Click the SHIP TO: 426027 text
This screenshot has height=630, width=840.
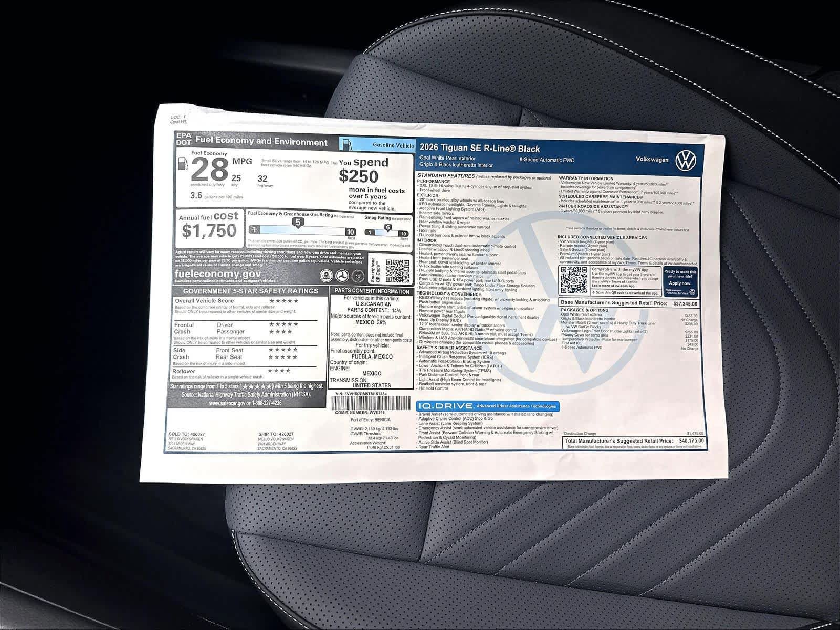276,434
